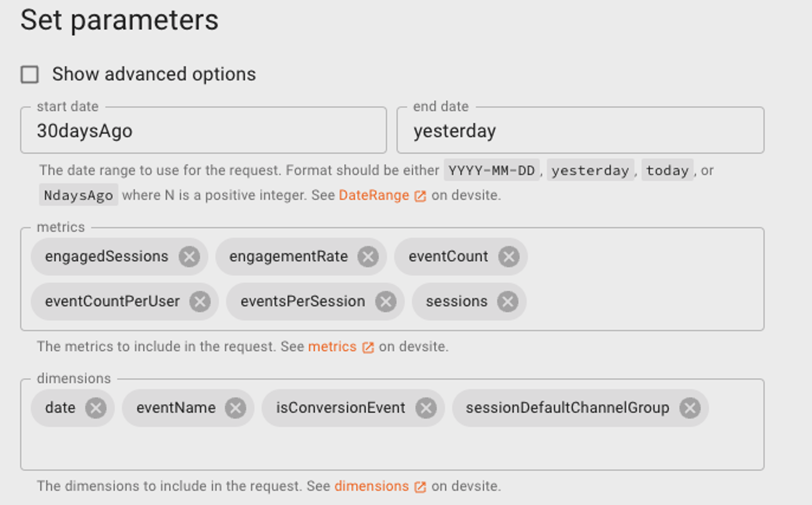This screenshot has width=812, height=505.
Task: Delete the sessionDefaultChannelGroup dimension chip
Action: coord(690,408)
